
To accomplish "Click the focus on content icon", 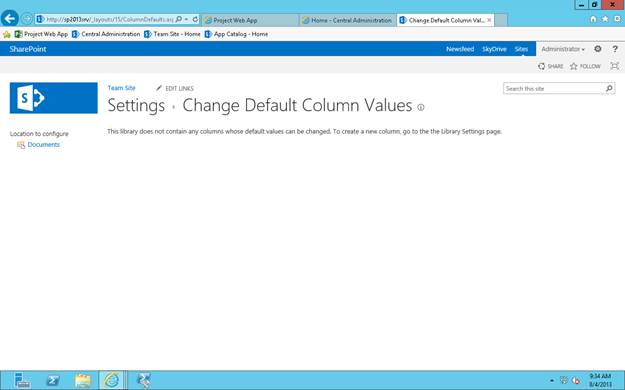I will [615, 66].
